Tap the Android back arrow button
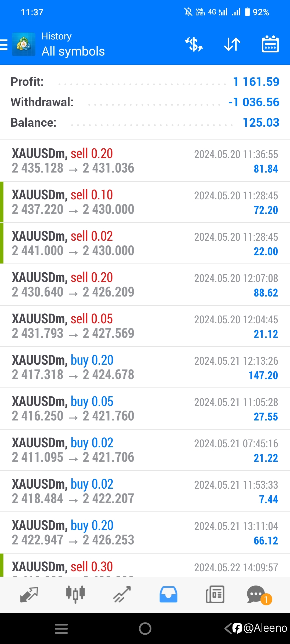290x644 pixels. (228, 628)
